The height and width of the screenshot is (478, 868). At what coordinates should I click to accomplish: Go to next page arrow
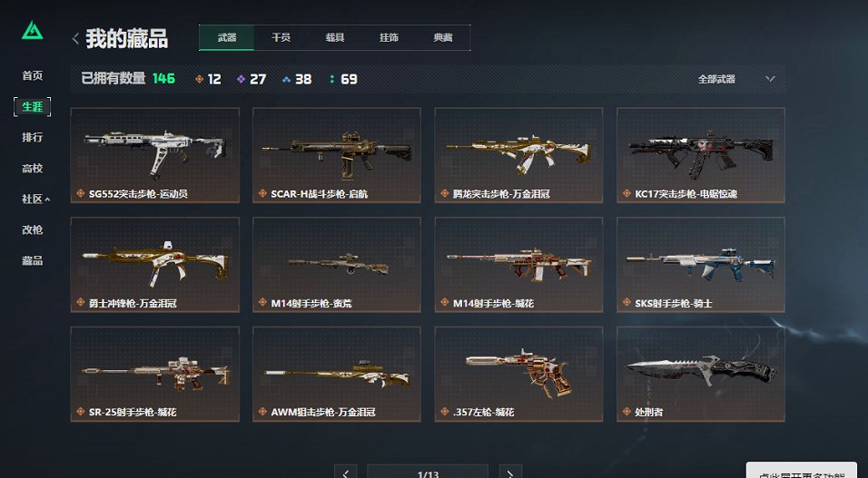[510, 473]
